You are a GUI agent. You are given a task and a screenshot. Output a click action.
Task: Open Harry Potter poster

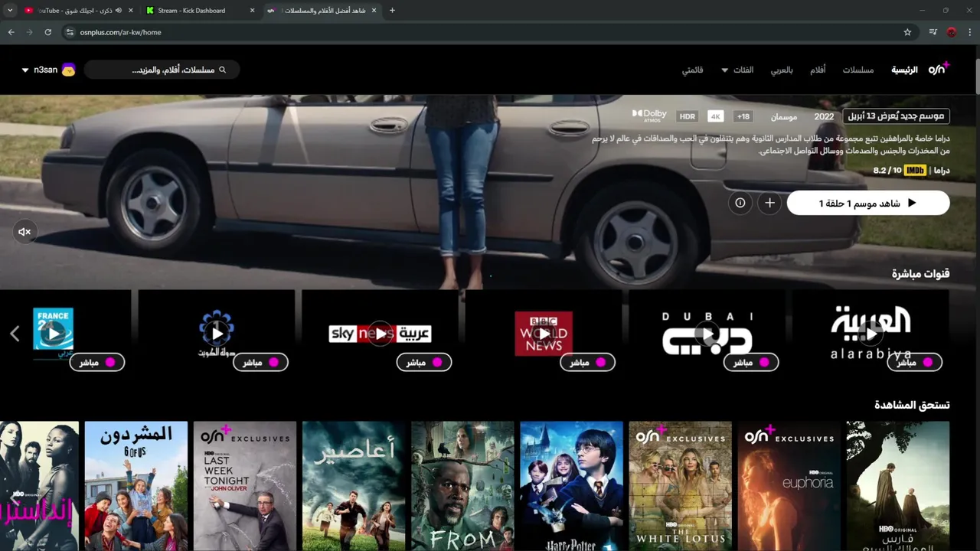pyautogui.click(x=571, y=486)
